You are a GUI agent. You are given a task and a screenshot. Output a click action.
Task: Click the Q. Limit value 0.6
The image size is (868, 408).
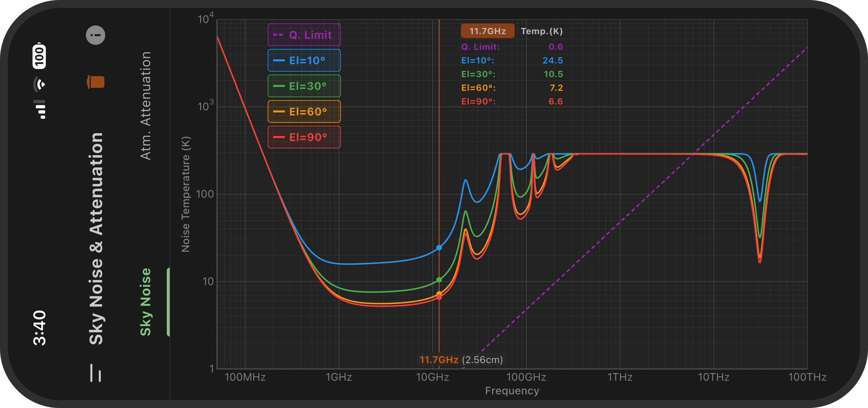pos(555,47)
